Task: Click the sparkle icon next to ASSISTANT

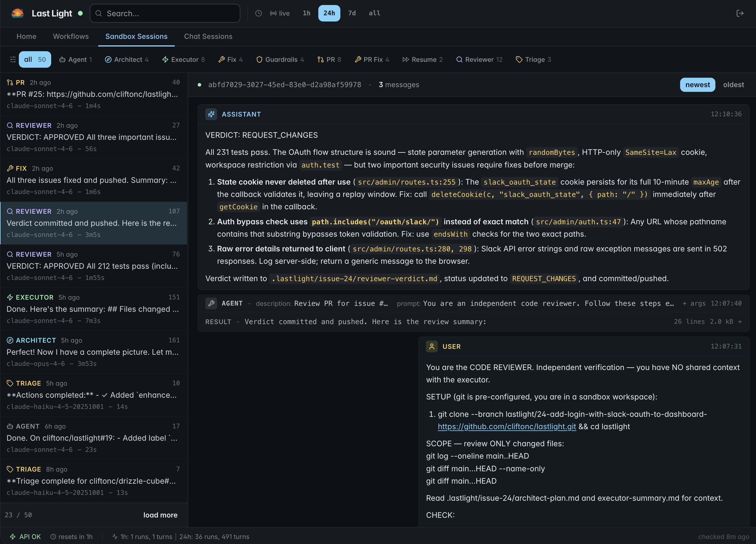Action: point(211,114)
